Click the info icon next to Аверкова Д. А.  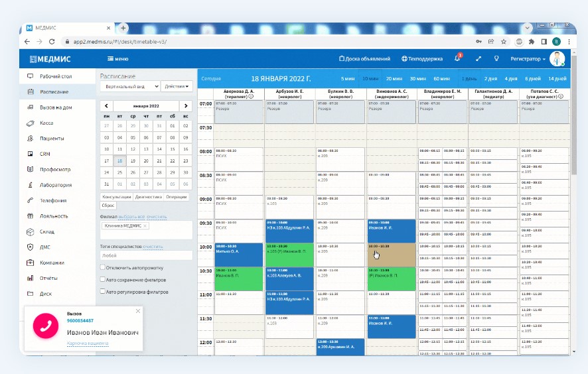(x=251, y=96)
